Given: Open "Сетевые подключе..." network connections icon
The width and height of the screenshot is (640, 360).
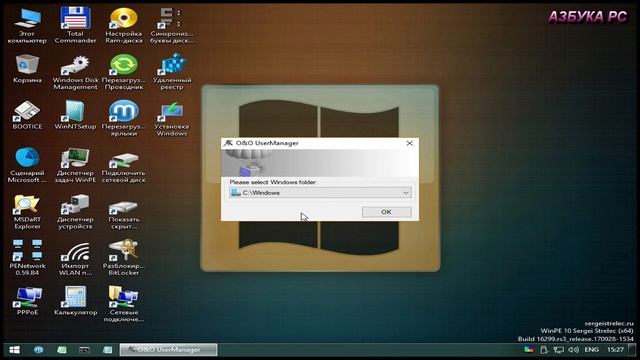Looking at the screenshot, I should point(124,304).
